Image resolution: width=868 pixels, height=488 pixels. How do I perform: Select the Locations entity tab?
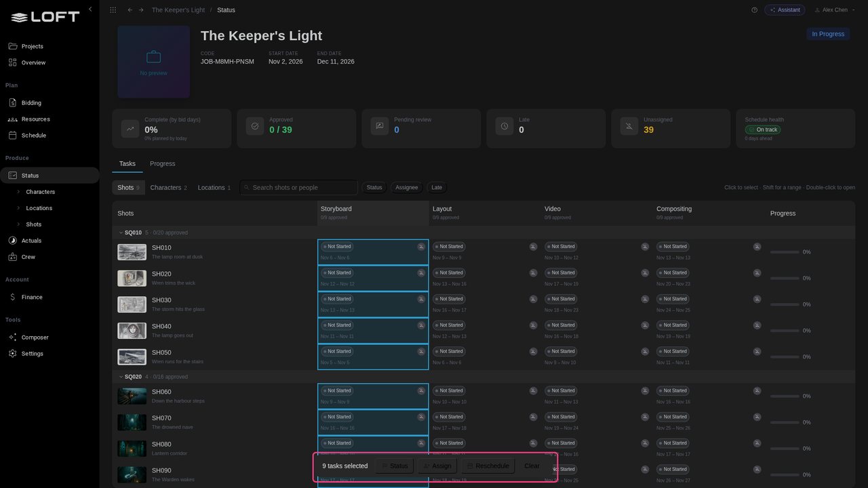pos(214,188)
